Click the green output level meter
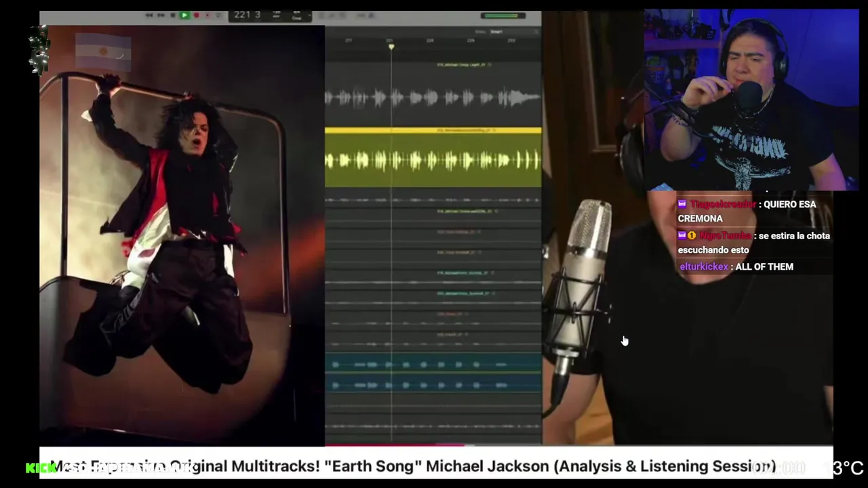The height and width of the screenshot is (488, 868). pos(503,16)
